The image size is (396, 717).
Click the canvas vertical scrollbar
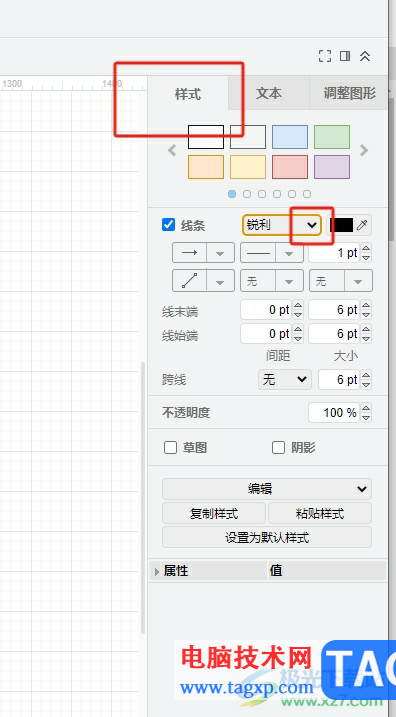pyautogui.click(x=143, y=498)
